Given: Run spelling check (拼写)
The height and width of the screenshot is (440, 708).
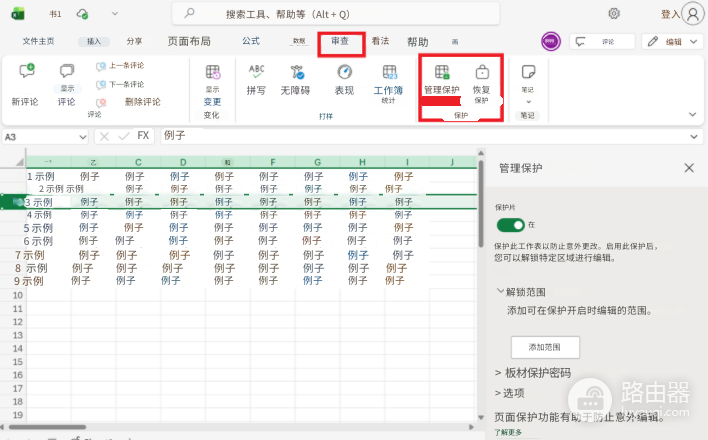Looking at the screenshot, I should (x=256, y=79).
